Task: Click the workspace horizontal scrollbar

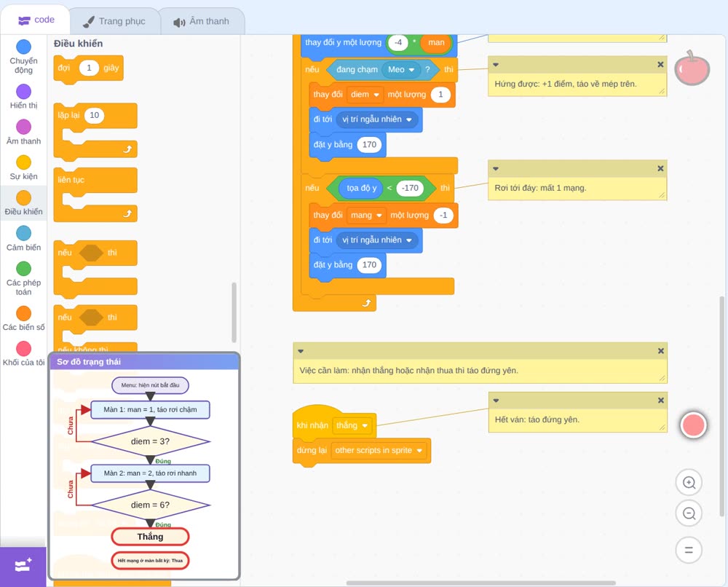Action: tap(481, 583)
